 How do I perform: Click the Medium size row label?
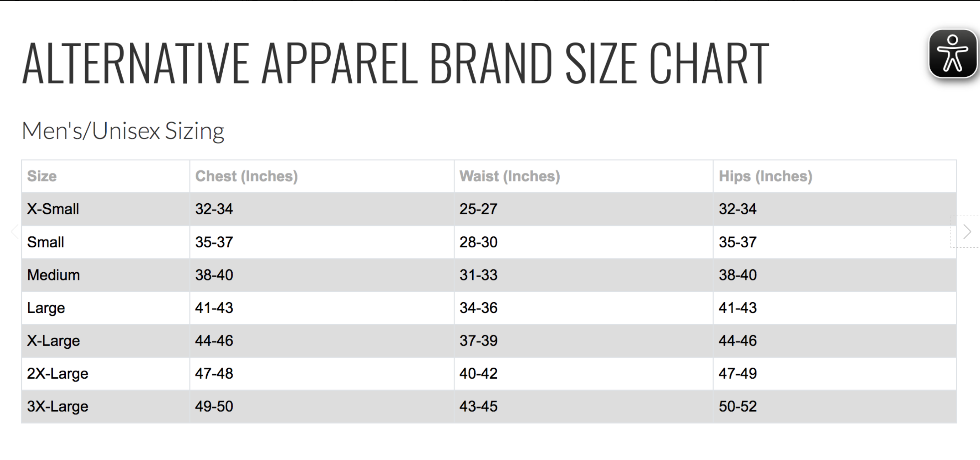53,275
